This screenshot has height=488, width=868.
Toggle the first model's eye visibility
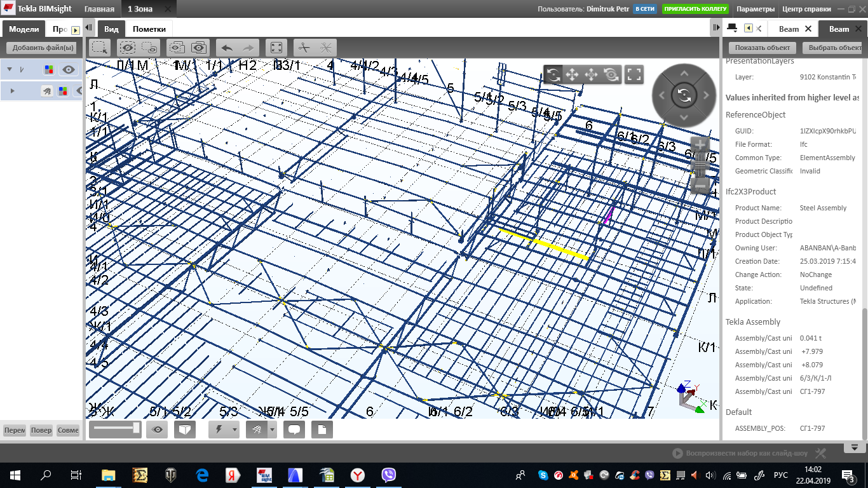[x=69, y=70]
